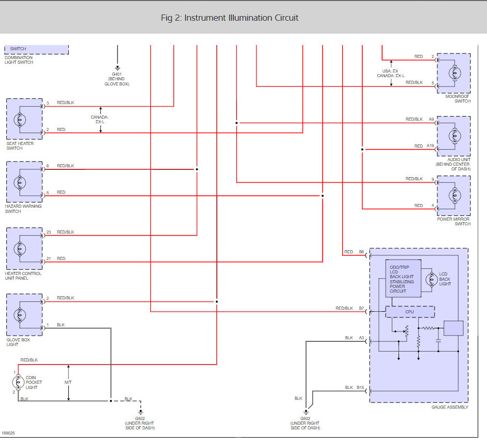Click the RED A19 label at Audio Unit
Viewport: 487px width, 448px height.
(424, 146)
